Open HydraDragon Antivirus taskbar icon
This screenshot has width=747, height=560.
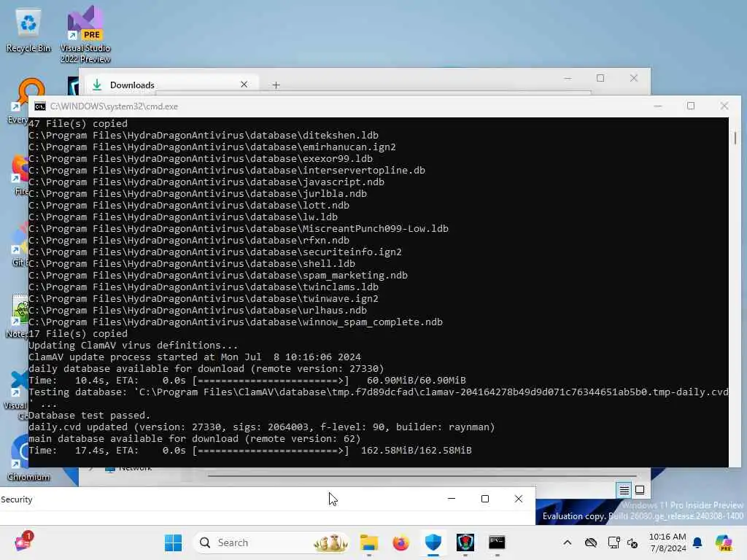pos(465,542)
